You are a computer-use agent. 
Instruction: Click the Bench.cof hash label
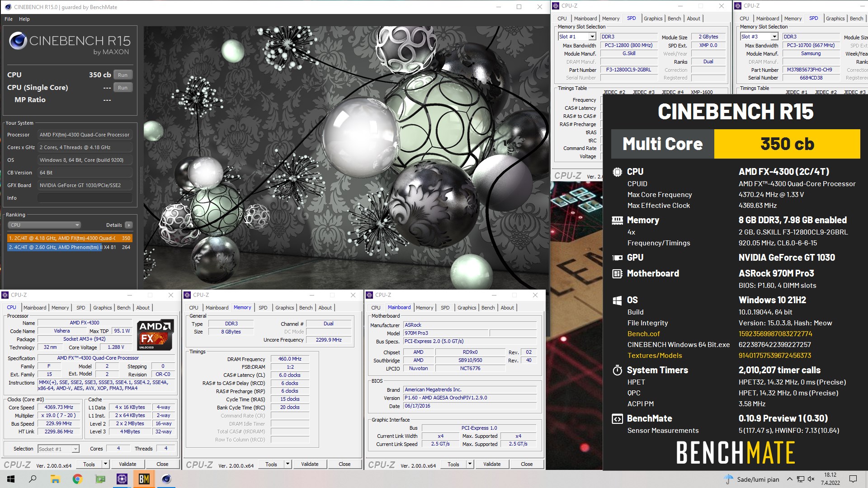(x=644, y=334)
